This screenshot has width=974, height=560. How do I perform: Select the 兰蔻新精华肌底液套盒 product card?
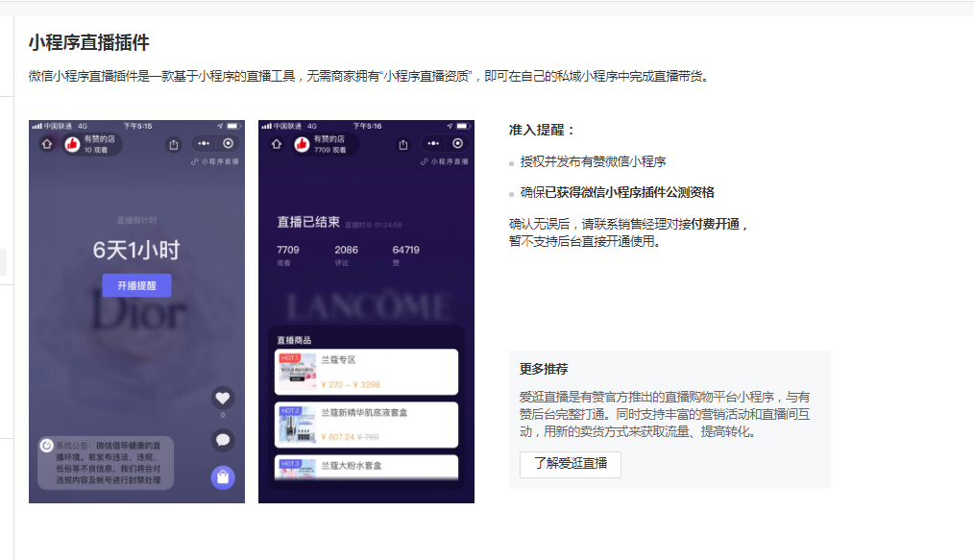pos(367,425)
